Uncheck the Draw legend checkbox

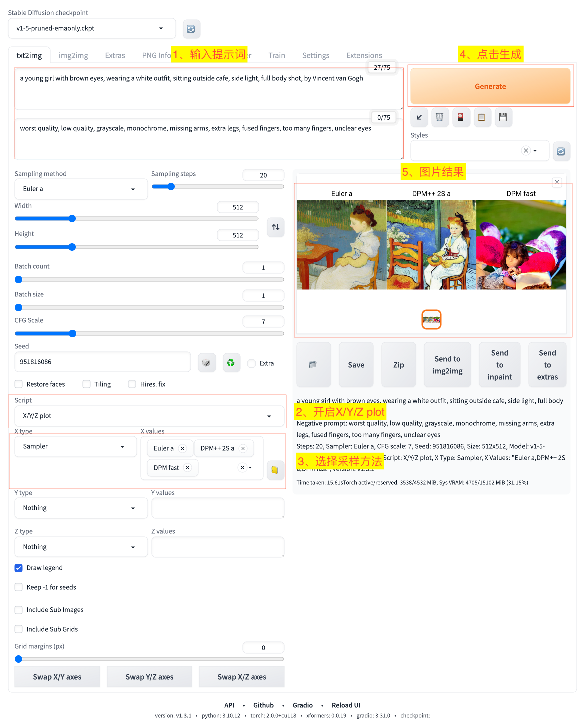tap(19, 567)
